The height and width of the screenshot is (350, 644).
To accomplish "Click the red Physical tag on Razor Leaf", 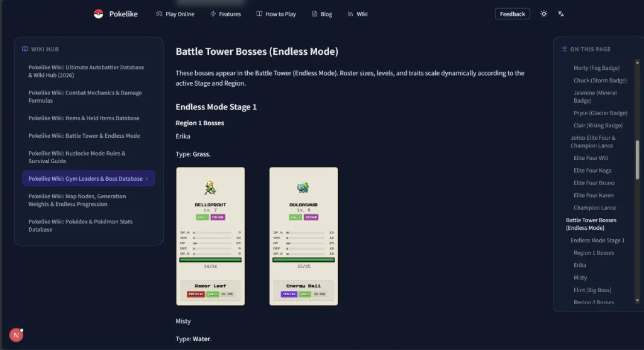I will [x=196, y=294].
